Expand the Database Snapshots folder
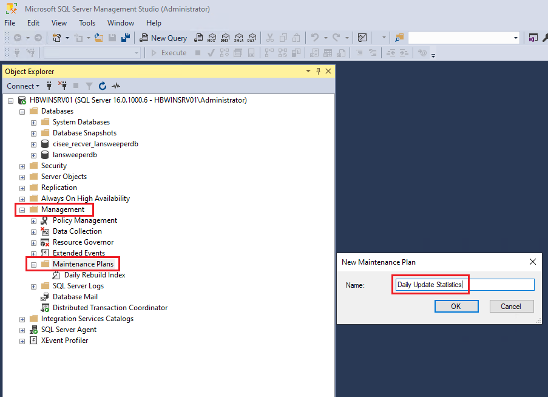The image size is (548, 398). tap(34, 133)
